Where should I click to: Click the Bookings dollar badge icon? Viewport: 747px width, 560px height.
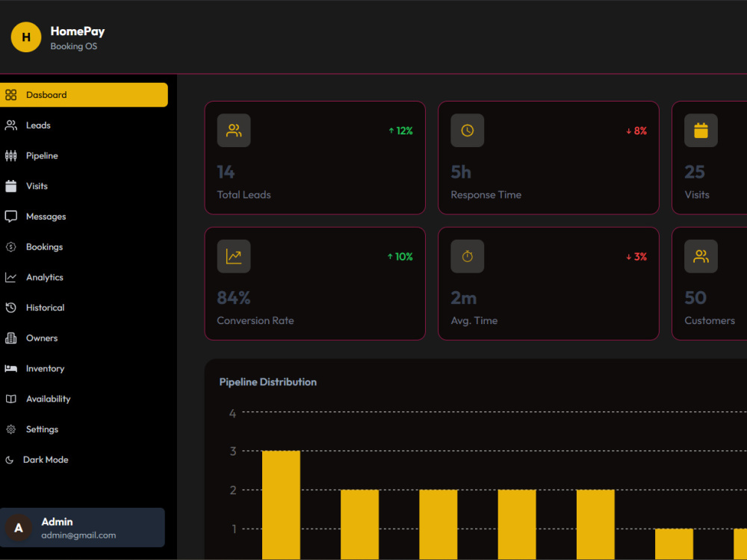11,246
